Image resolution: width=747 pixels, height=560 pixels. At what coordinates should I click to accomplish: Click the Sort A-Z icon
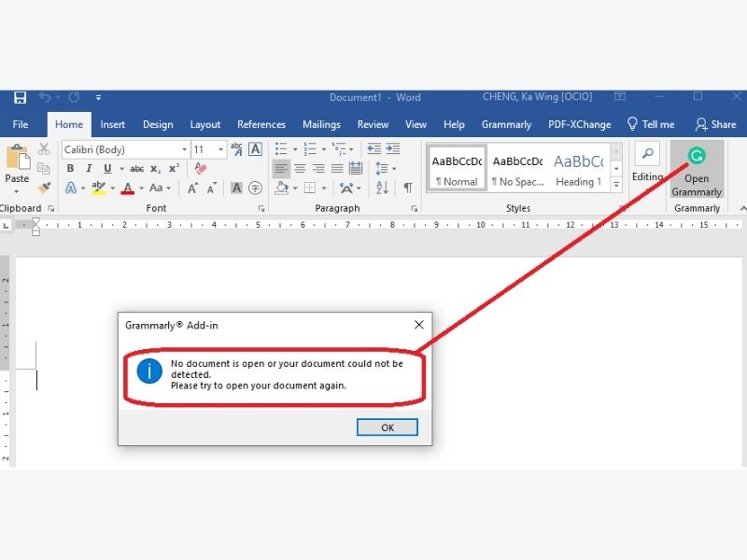pos(382,189)
